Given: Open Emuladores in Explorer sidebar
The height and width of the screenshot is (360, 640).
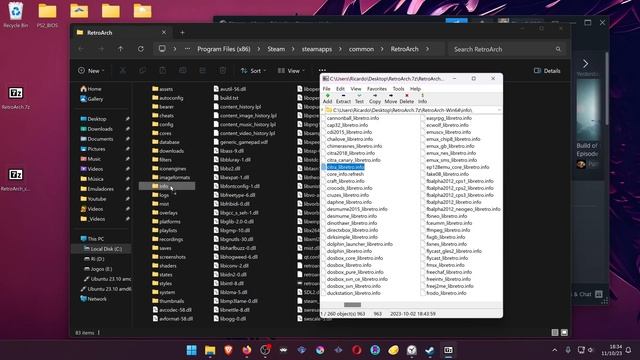Looking at the screenshot, I should pos(97,189).
